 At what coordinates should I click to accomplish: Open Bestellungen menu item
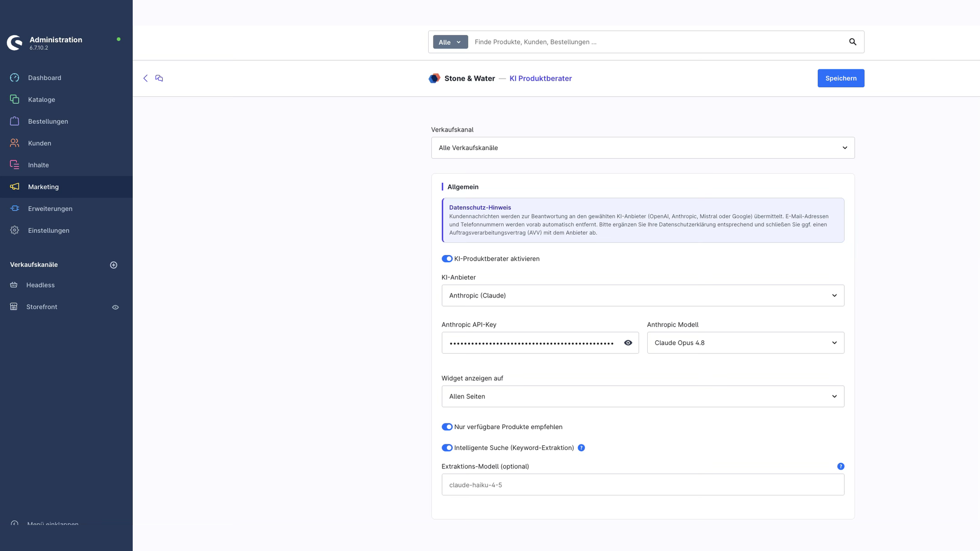[x=66, y=121]
